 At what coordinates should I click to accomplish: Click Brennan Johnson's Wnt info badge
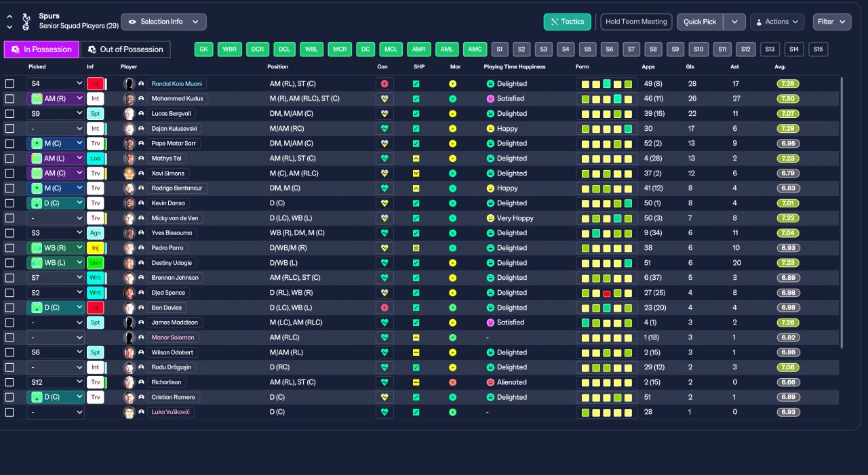96,278
